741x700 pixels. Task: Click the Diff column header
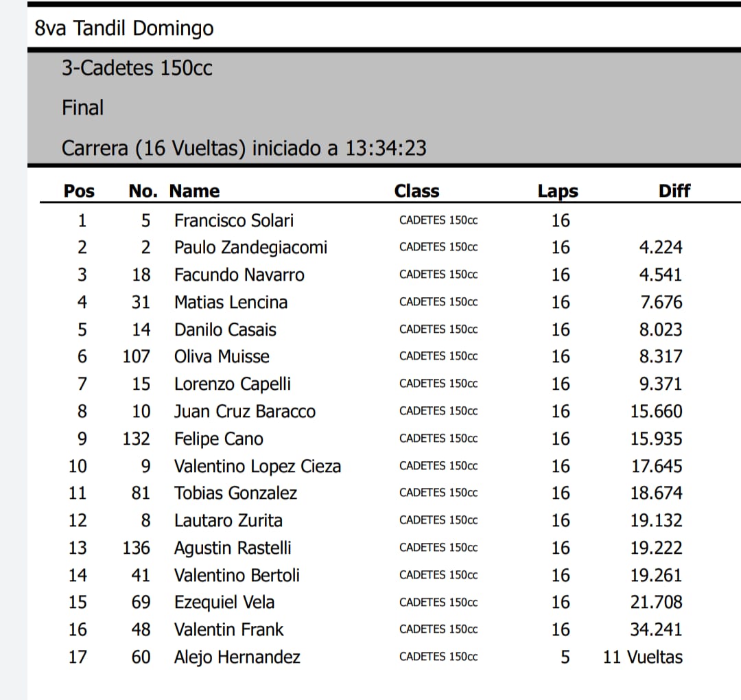[674, 191]
